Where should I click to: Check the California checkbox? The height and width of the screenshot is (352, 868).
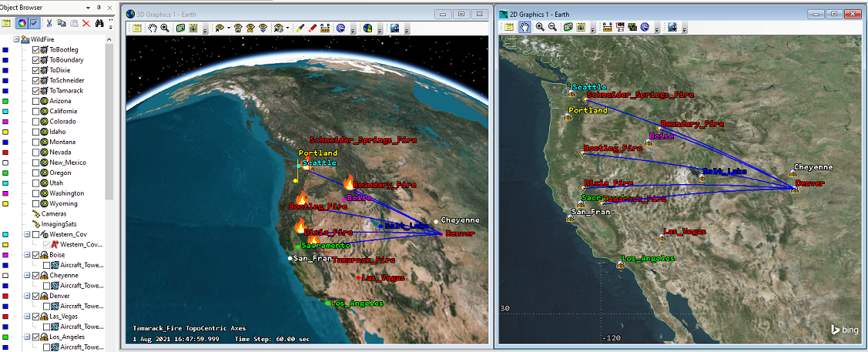(36, 111)
